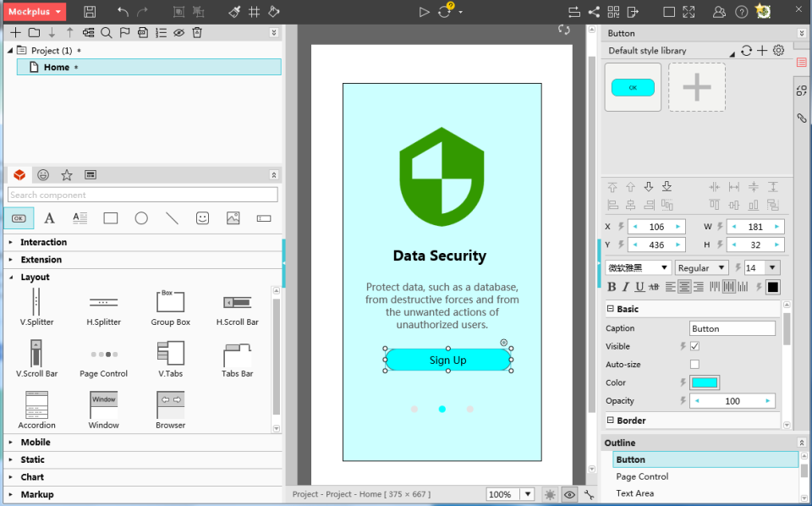Open the cyan Color swatch

(705, 382)
